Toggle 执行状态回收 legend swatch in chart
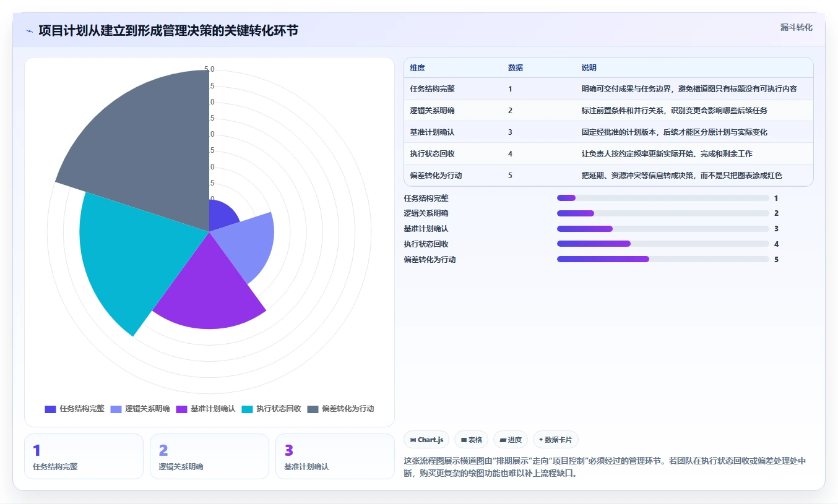 coord(247,409)
